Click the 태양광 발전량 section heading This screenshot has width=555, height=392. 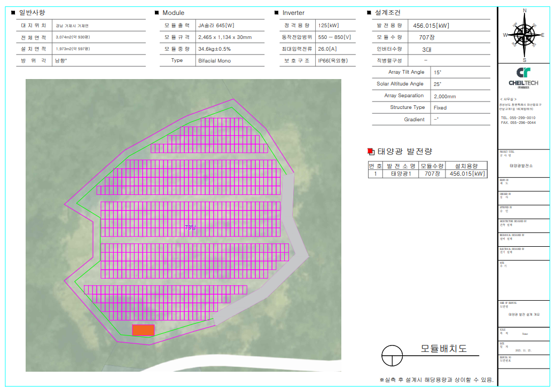tap(405, 152)
